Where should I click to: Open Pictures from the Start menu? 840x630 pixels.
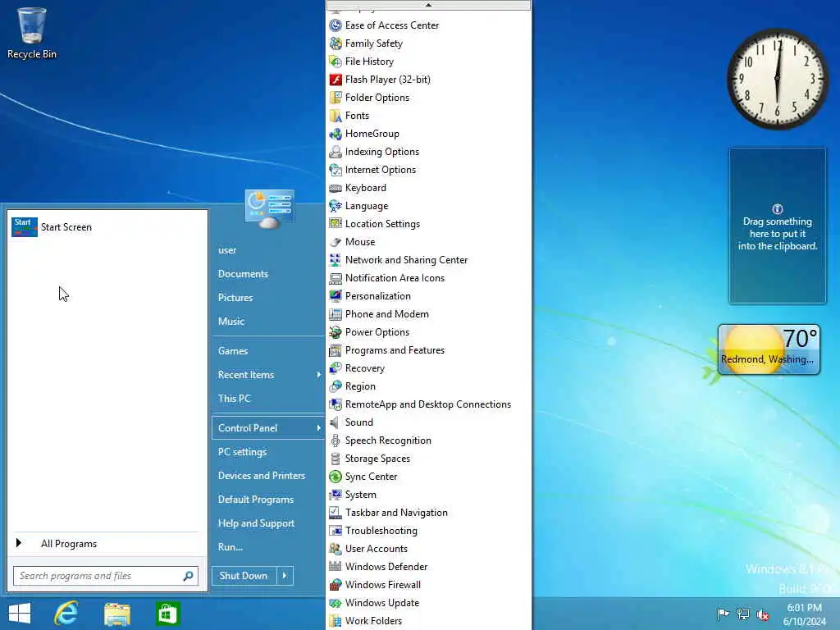(235, 297)
